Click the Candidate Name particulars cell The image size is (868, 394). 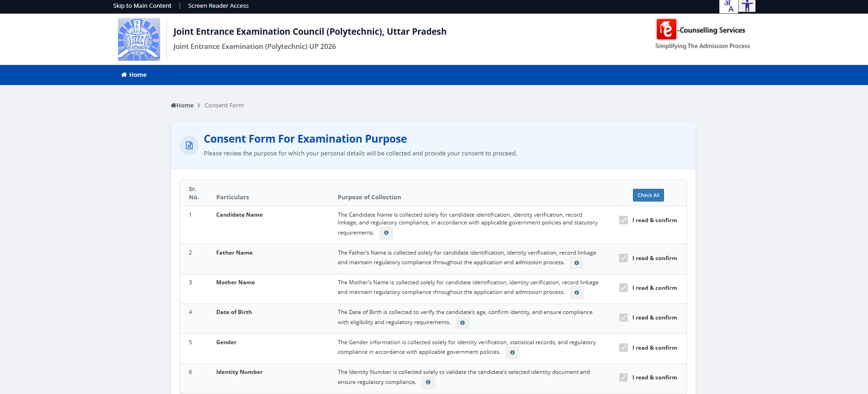(239, 215)
